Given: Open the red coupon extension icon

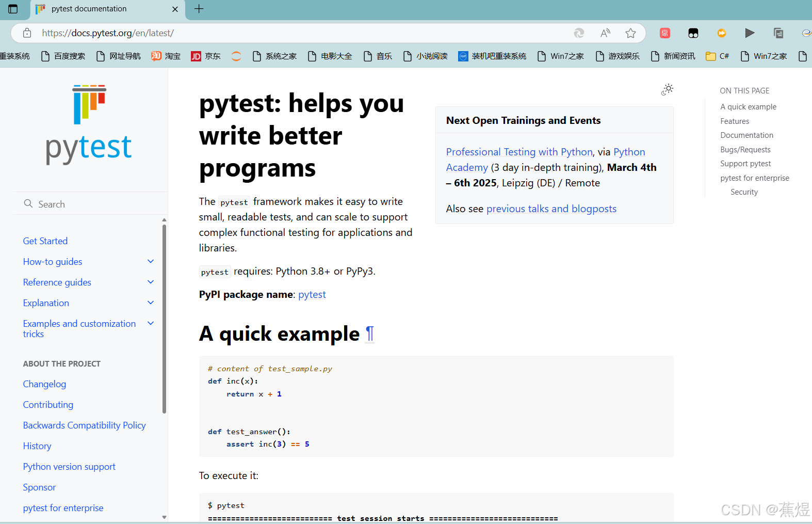Looking at the screenshot, I should click(665, 33).
